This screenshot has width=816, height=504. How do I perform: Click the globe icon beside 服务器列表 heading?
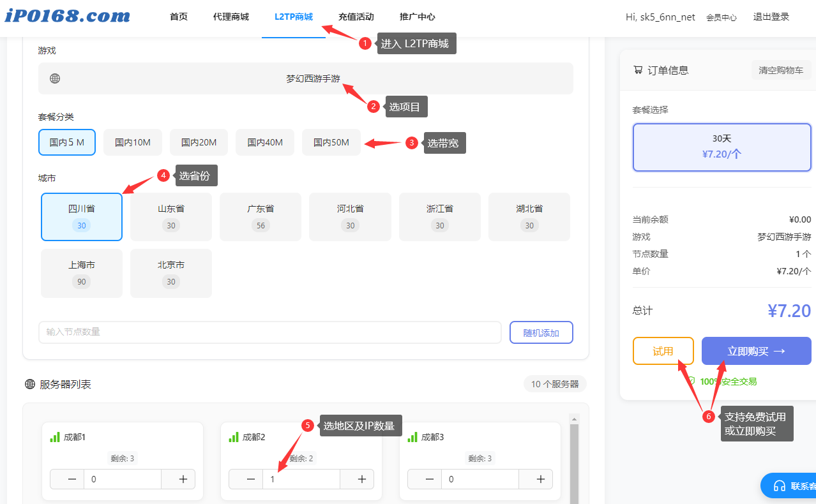click(x=29, y=384)
